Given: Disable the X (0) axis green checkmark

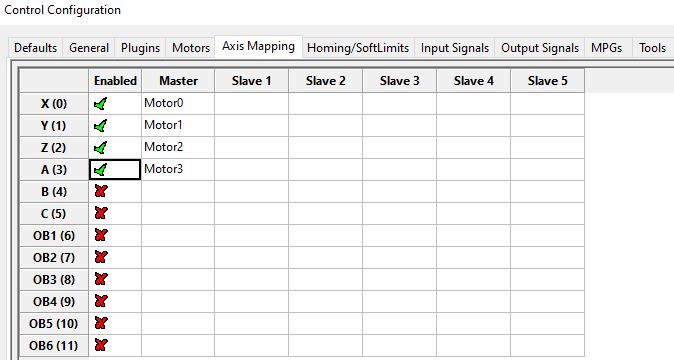Looking at the screenshot, I should click(101, 104).
